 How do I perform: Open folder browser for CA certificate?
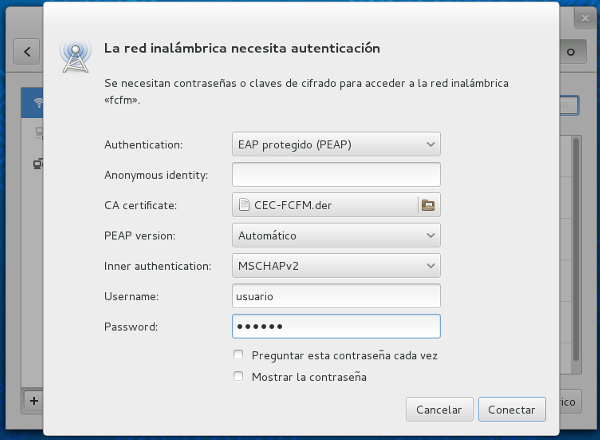pos(429,205)
